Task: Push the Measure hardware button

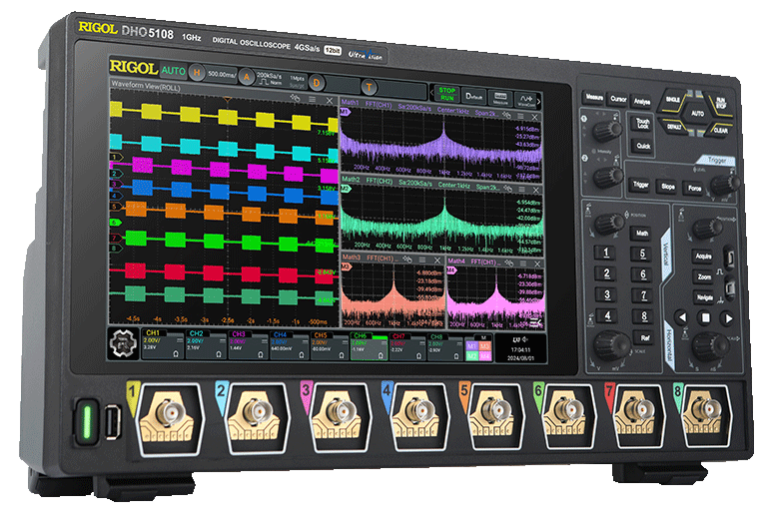Action: [593, 98]
